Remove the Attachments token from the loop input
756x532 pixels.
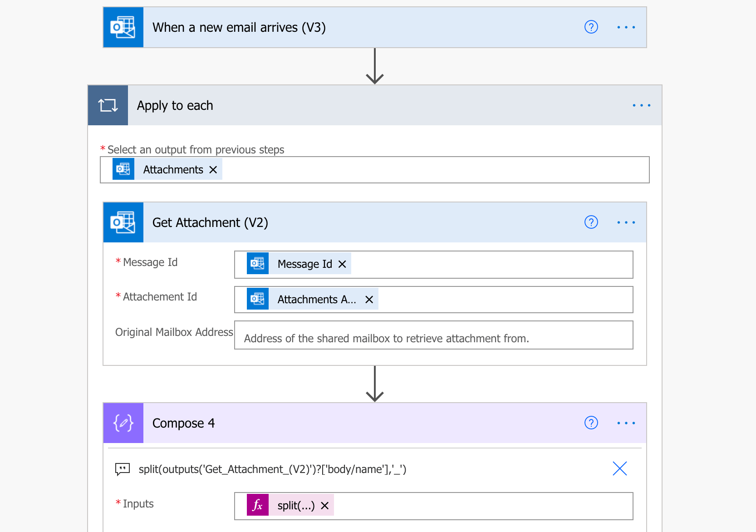(x=213, y=169)
